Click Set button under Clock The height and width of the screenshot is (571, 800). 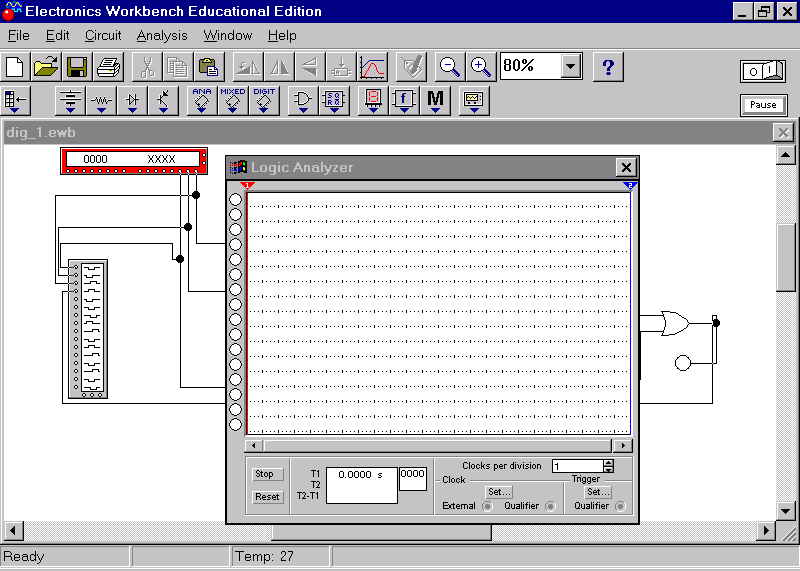[x=499, y=492]
